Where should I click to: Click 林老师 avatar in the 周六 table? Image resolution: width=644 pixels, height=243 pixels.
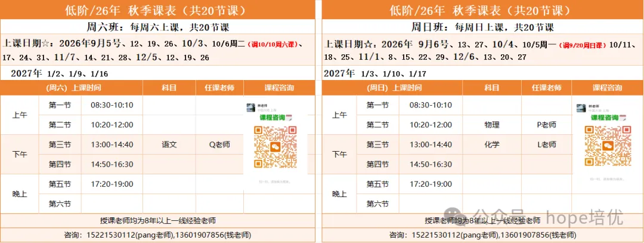point(250,107)
